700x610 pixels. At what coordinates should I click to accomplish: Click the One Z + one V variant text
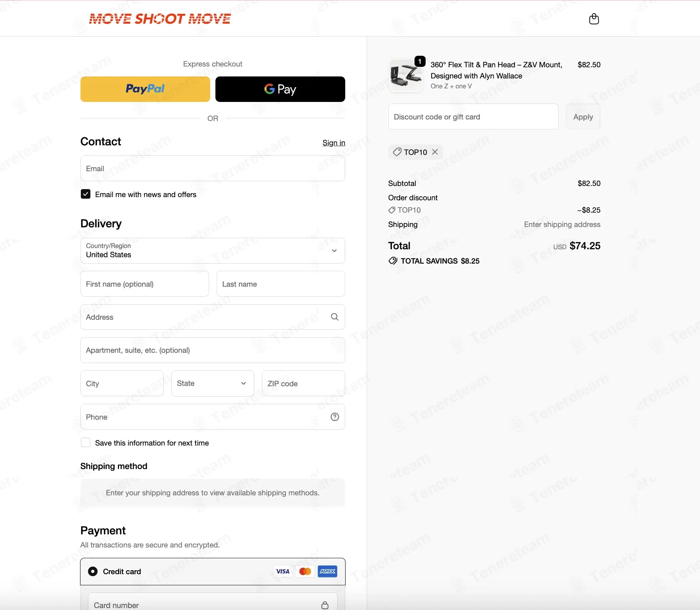coord(451,86)
